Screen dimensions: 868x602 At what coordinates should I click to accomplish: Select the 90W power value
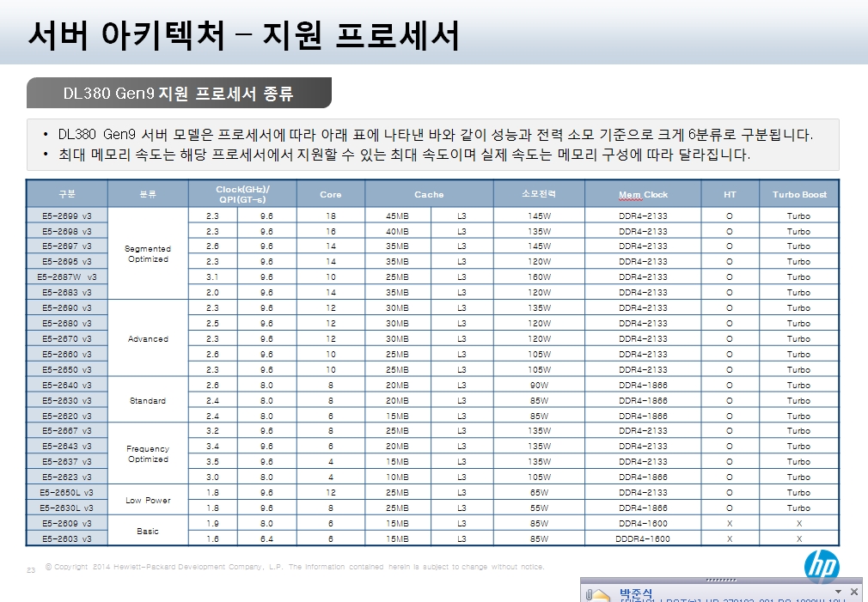(x=539, y=385)
